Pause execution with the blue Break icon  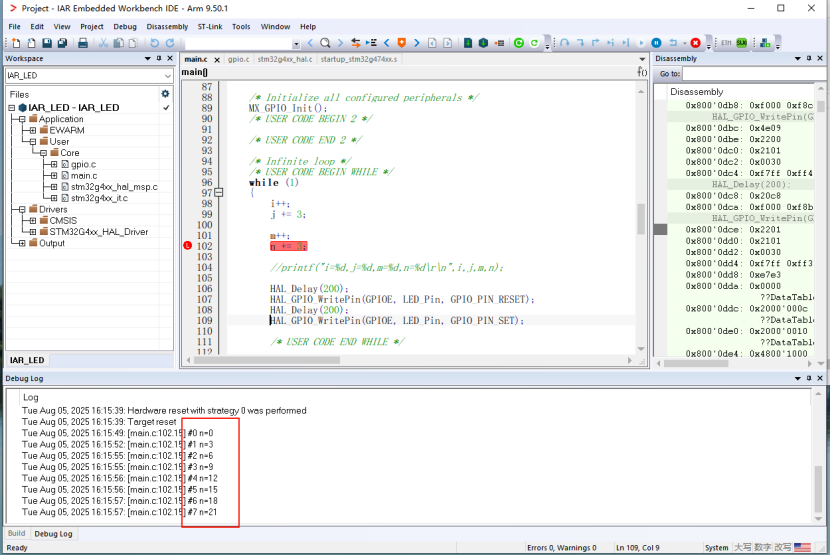(656, 43)
